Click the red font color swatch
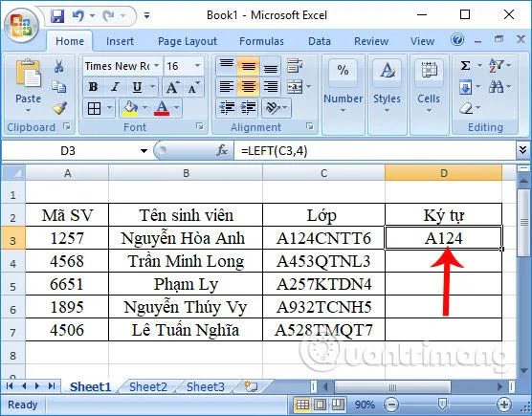Viewport: 532px width, 416px height. coord(162,108)
